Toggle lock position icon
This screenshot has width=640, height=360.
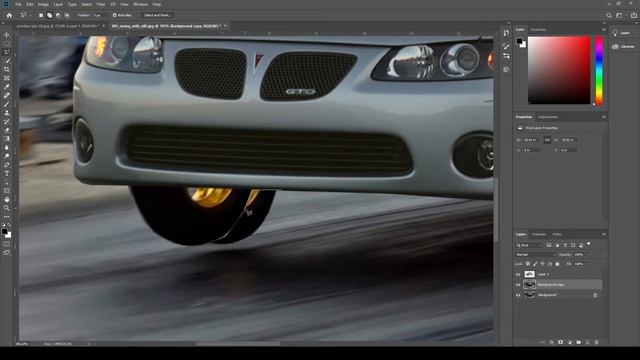[x=542, y=264]
